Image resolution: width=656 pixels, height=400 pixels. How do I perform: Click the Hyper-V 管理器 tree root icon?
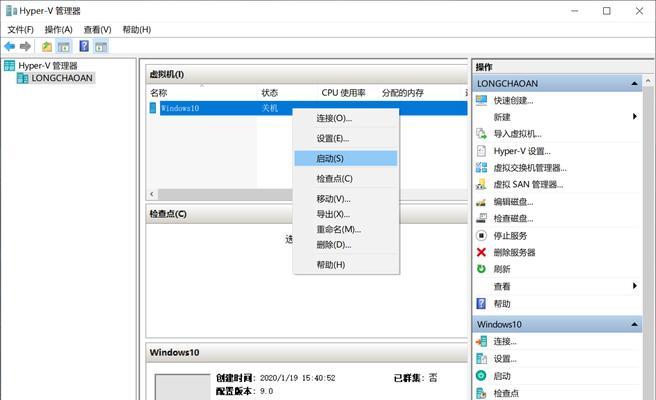coord(9,65)
